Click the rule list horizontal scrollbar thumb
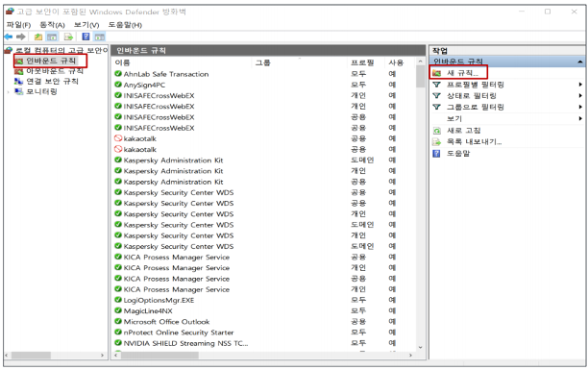 coord(159,355)
